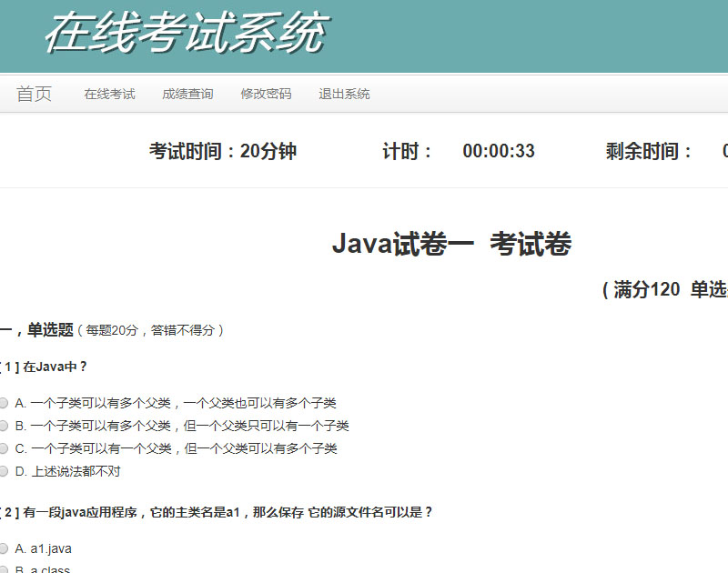Viewport: 728px width, 573px height.
Task: Click the 计时 label
Action: (x=407, y=151)
